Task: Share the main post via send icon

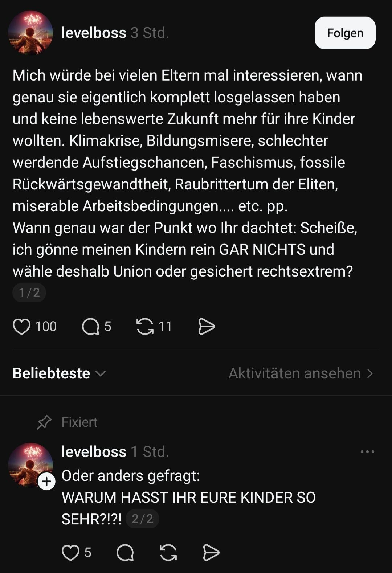Action: pyautogui.click(x=207, y=326)
